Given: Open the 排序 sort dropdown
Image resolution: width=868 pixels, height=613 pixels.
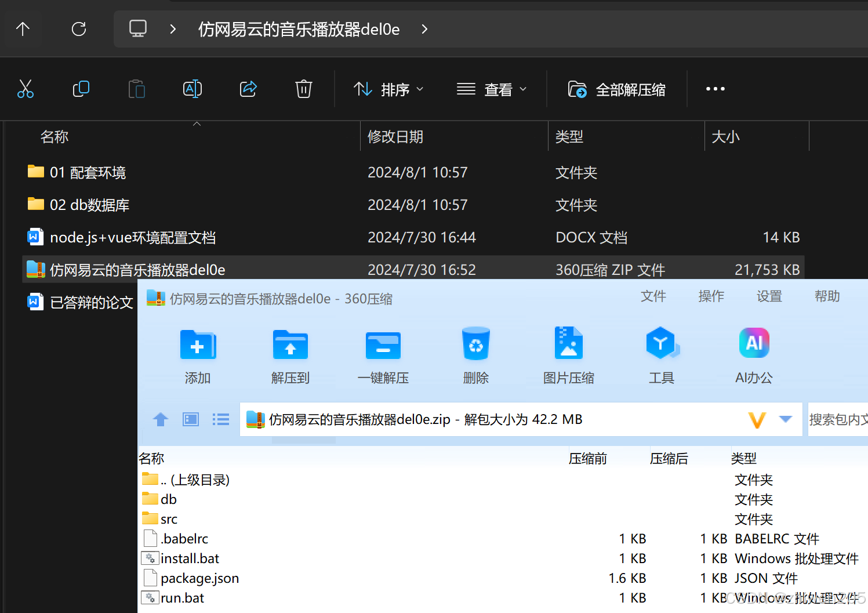Looking at the screenshot, I should coord(388,89).
